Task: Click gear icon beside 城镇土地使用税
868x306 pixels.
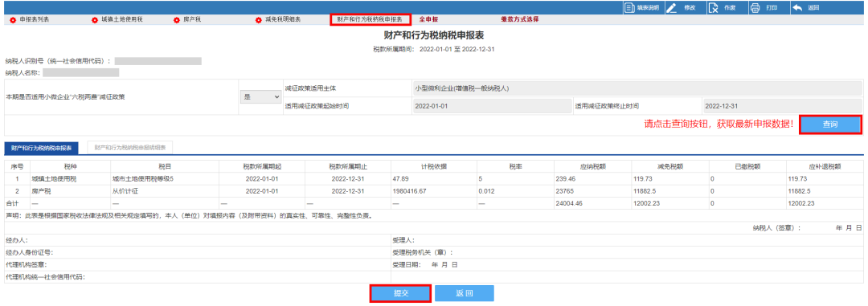Action: [x=95, y=19]
